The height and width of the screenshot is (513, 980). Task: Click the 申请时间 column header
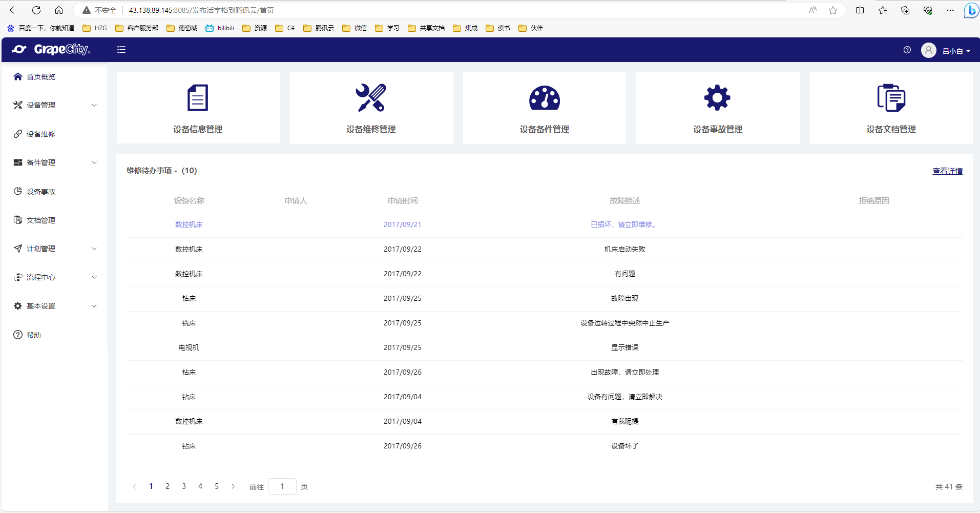[x=403, y=201]
